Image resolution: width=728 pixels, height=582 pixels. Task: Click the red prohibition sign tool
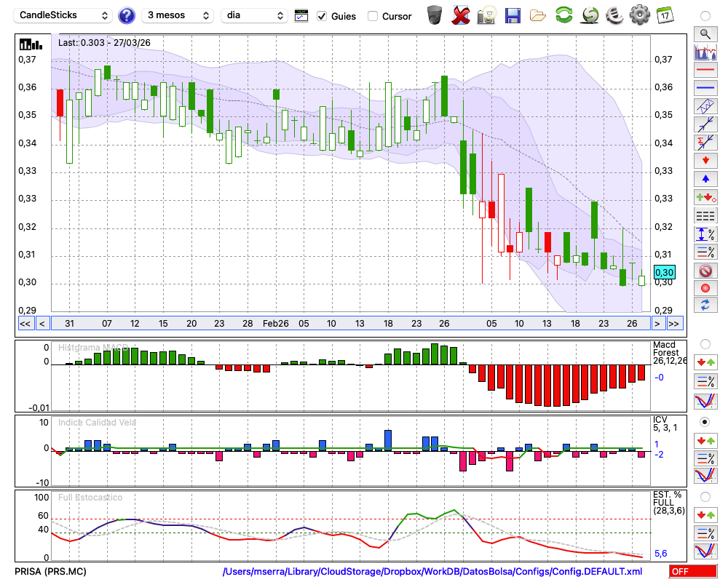tap(705, 271)
